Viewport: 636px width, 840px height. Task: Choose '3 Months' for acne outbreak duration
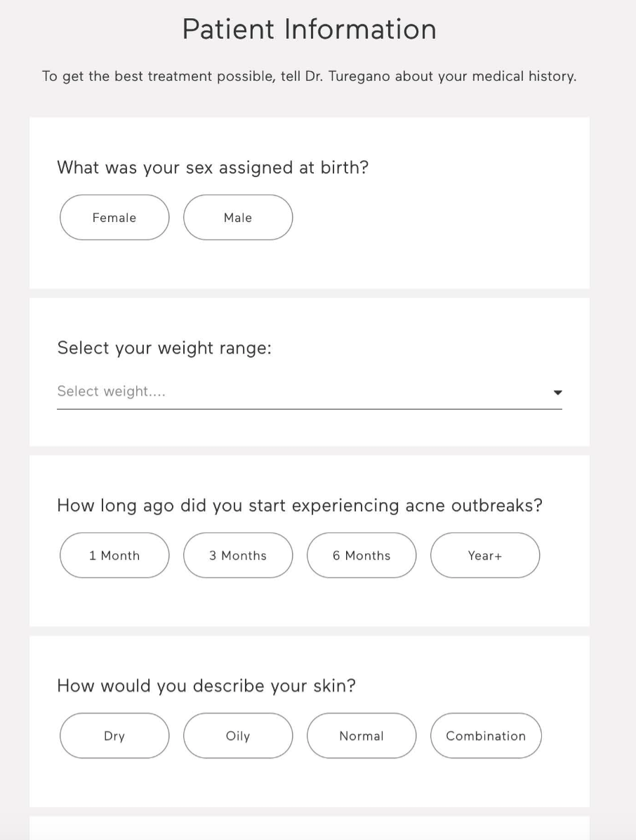tap(237, 555)
